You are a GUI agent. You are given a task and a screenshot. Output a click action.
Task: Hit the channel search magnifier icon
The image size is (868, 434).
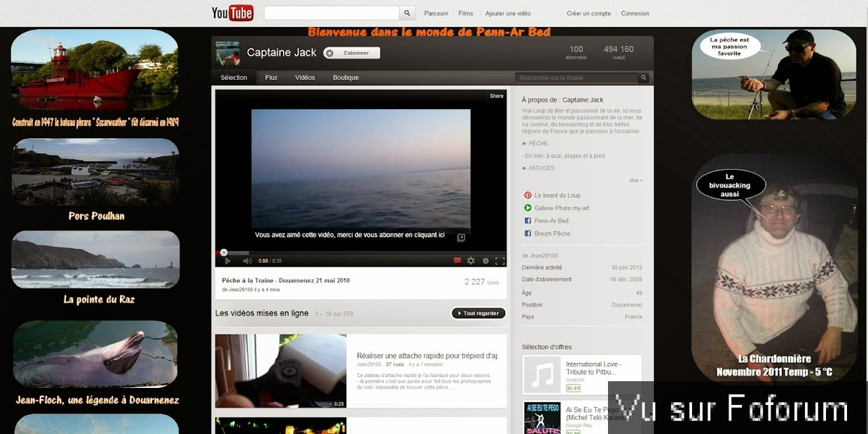[x=644, y=78]
